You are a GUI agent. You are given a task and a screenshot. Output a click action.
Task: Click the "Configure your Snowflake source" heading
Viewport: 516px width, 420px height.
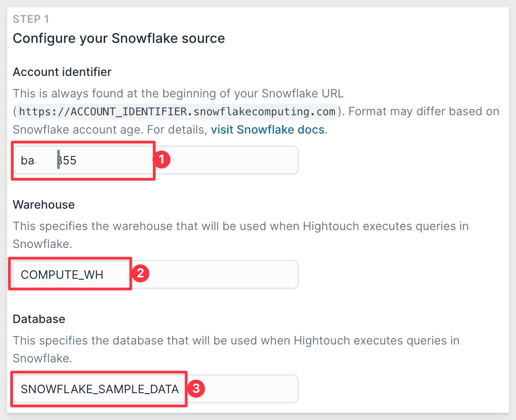[118, 38]
